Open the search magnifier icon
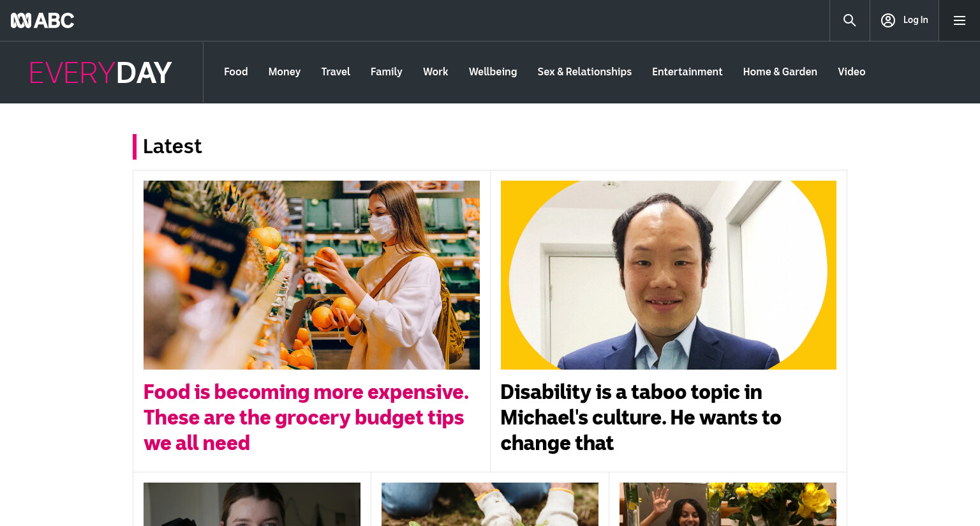Screen dimensions: 980x526 (x=849, y=20)
